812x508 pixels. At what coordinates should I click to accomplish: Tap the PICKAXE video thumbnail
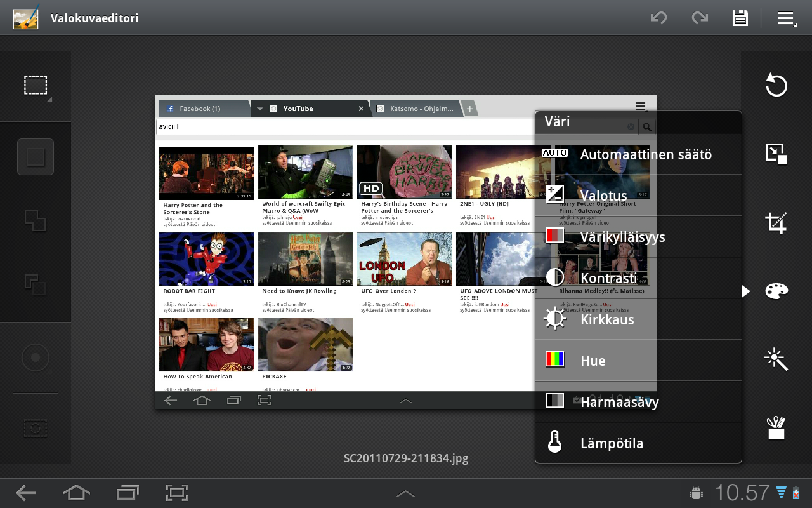pos(305,345)
